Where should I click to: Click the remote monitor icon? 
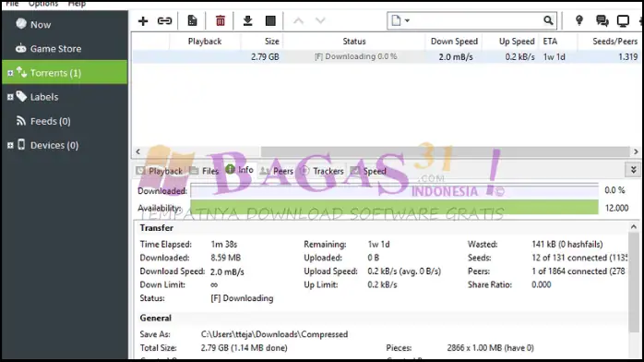point(623,21)
